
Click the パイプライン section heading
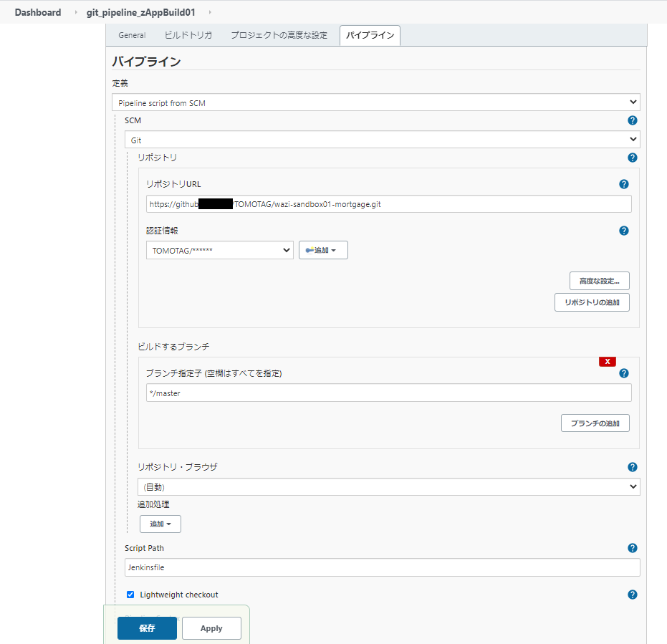[146, 62]
